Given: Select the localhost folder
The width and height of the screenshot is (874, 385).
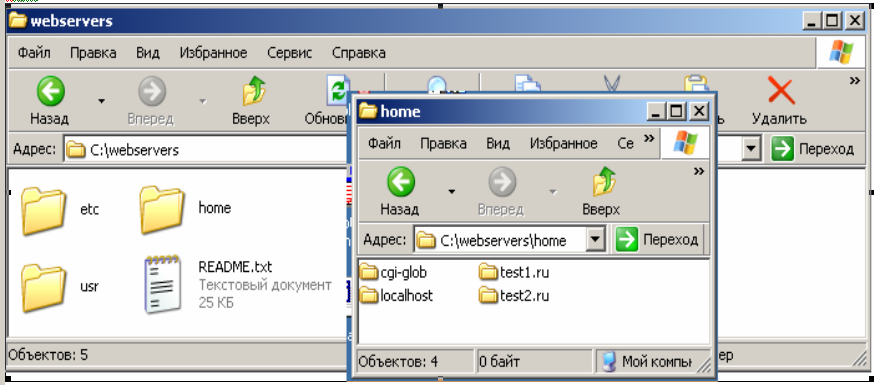Looking at the screenshot, I should [396, 295].
